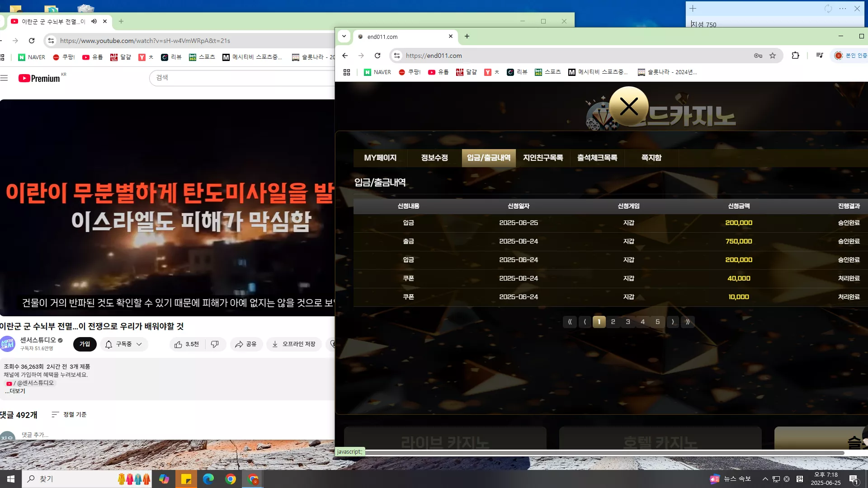Expand description with ...더보기
The image size is (868, 488).
point(15,391)
